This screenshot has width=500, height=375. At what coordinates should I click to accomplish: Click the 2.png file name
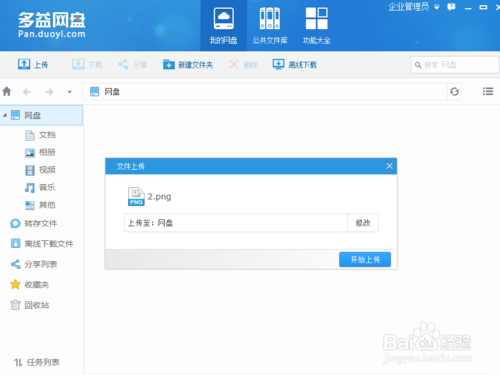coord(160,197)
